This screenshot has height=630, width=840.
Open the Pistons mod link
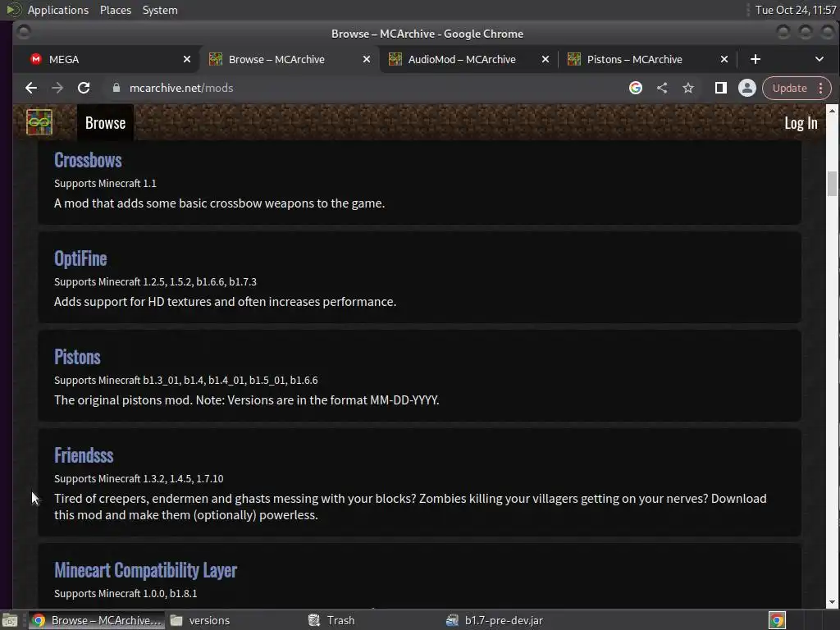coord(77,357)
